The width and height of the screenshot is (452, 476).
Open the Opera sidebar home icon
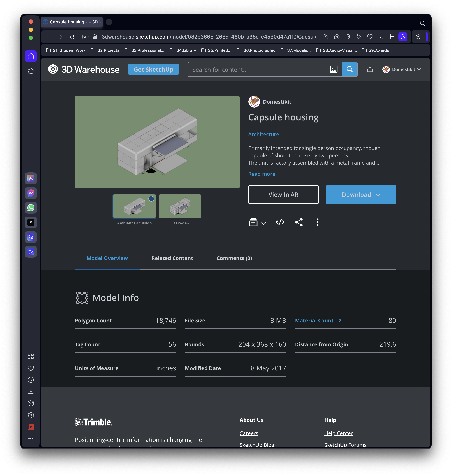pos(31,56)
